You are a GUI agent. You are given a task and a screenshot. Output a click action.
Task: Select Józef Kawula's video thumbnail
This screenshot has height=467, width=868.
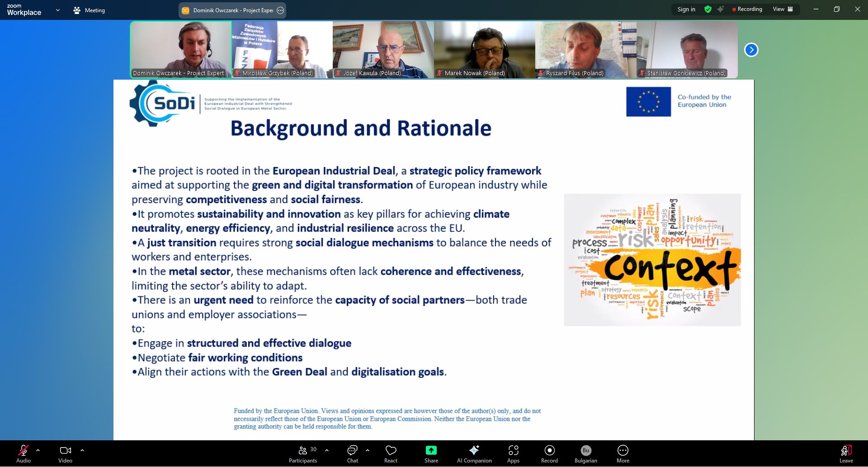pyautogui.click(x=383, y=50)
